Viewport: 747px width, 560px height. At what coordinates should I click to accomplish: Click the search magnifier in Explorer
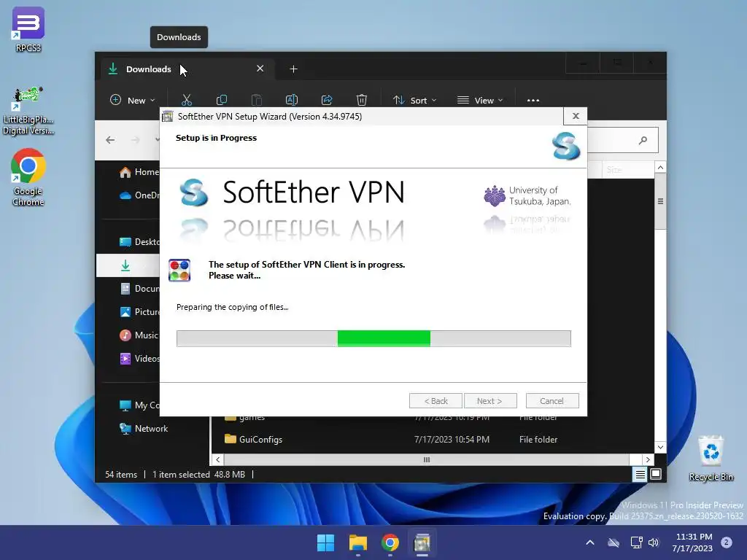pyautogui.click(x=643, y=140)
